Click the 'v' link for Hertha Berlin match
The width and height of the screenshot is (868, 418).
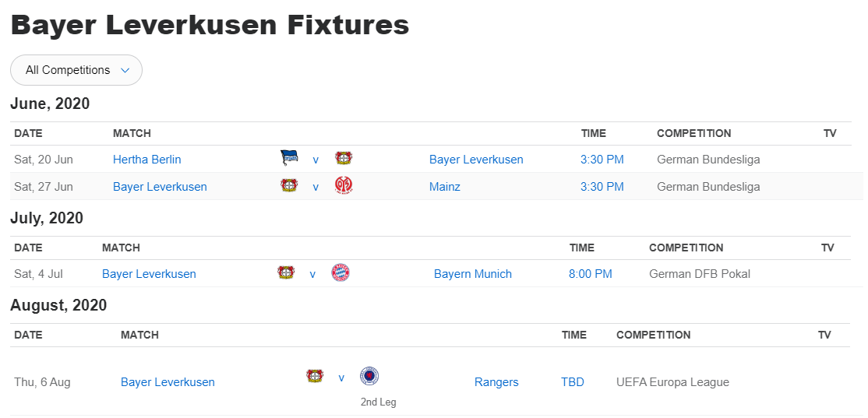click(316, 160)
